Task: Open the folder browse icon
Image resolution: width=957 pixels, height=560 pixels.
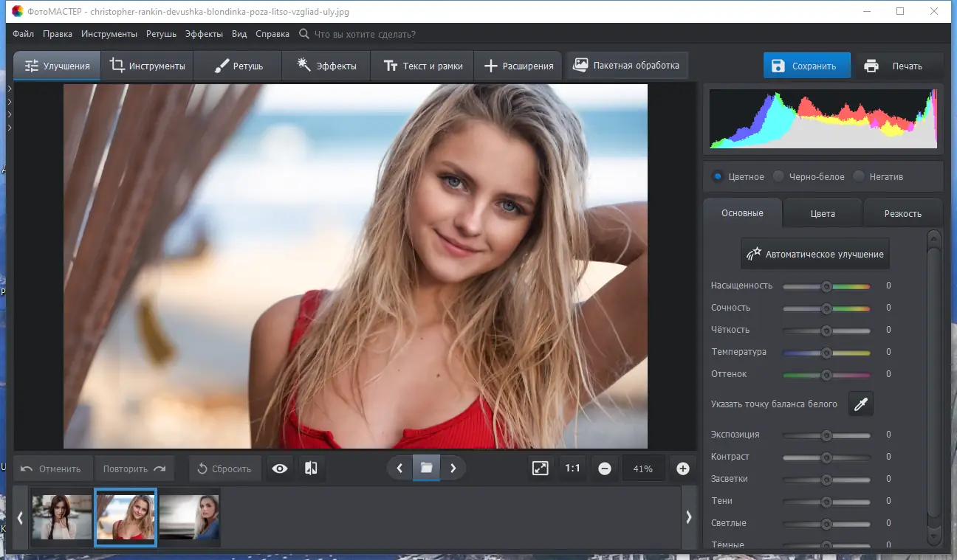Action: [426, 468]
